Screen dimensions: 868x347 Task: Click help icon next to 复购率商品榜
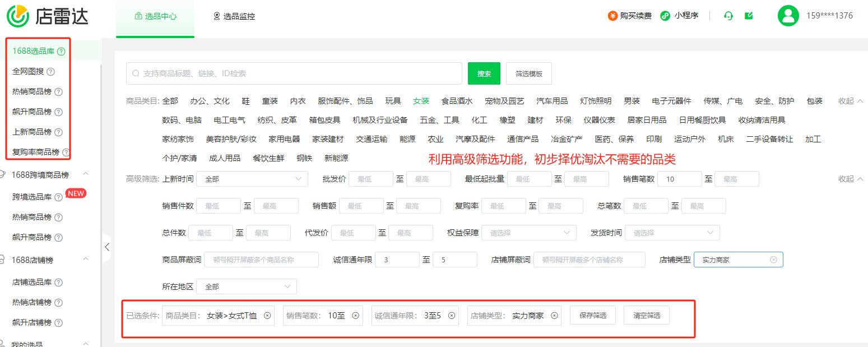66,152
